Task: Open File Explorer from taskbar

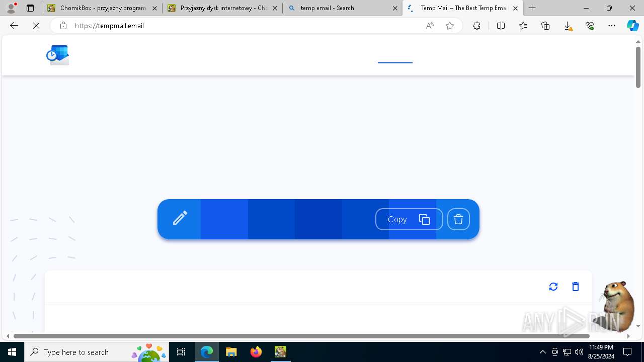Action: point(231,352)
